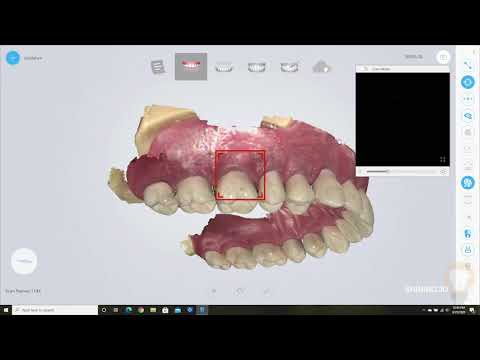Click the third faded bottom toolbar icon

(266, 291)
